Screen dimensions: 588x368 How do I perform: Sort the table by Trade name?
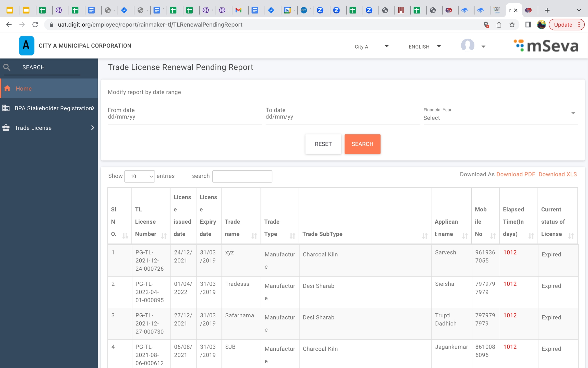click(254, 236)
